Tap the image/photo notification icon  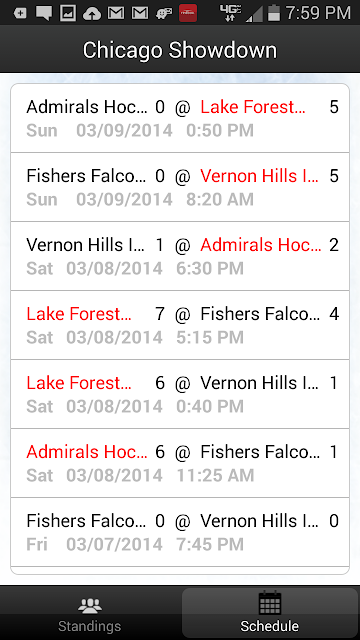coord(68,13)
